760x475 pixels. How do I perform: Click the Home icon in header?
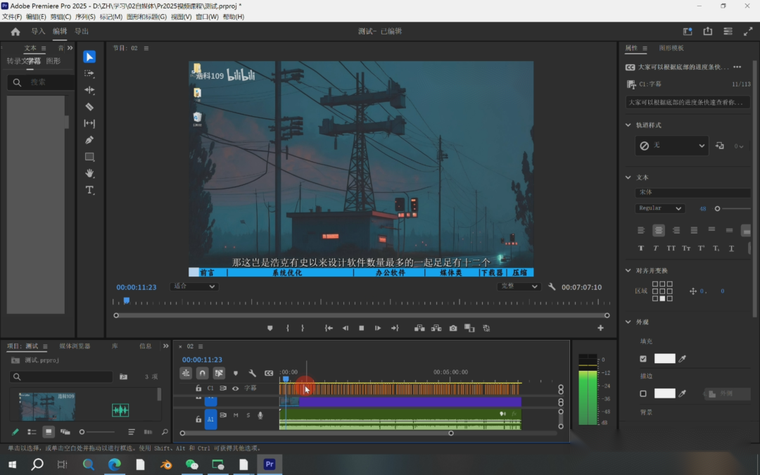[16, 32]
